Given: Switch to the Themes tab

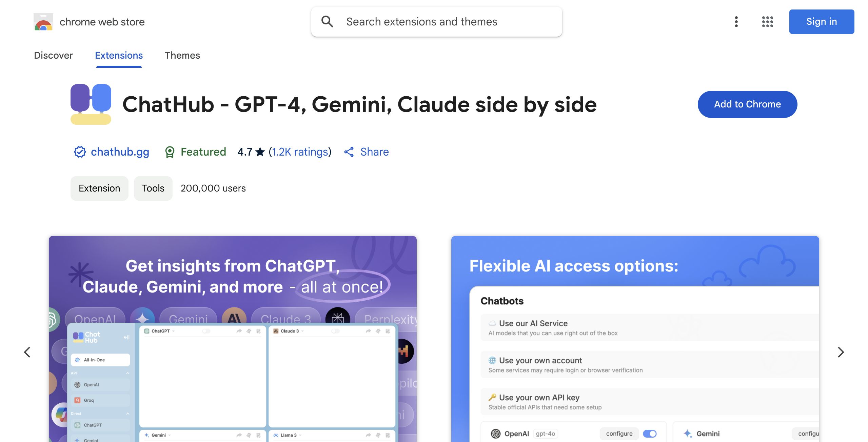Looking at the screenshot, I should [182, 55].
